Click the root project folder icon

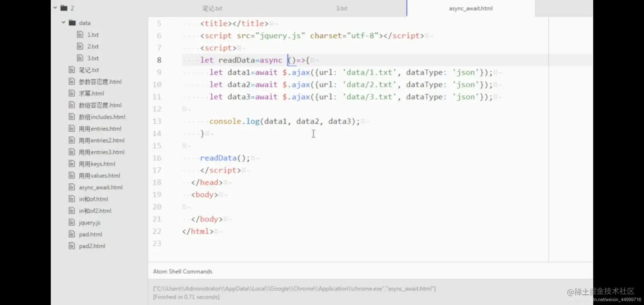tap(64, 8)
